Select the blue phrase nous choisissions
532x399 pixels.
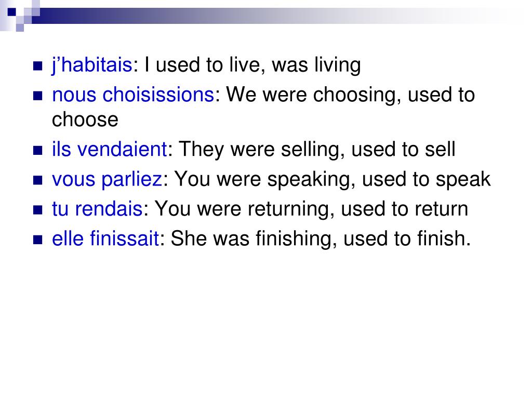pyautogui.click(x=133, y=95)
